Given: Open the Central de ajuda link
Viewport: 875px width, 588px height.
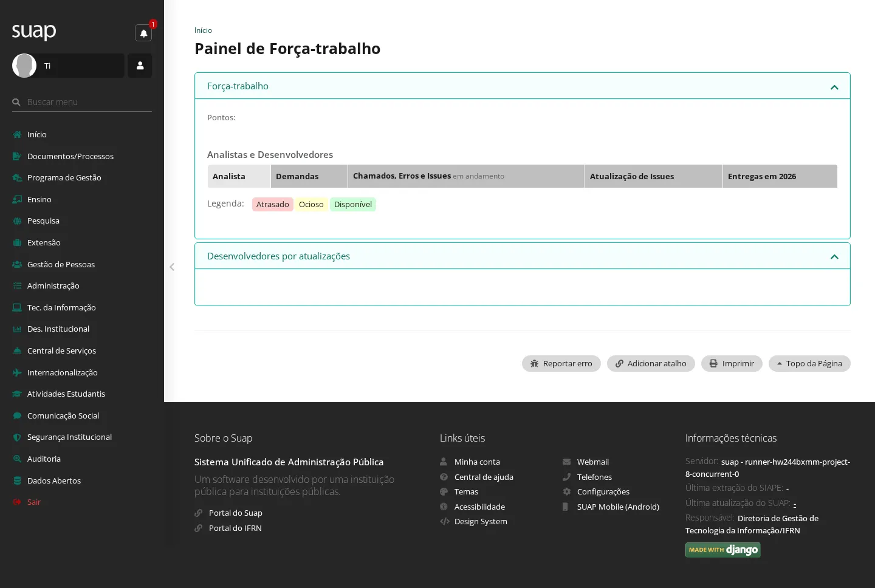Looking at the screenshot, I should (x=484, y=477).
